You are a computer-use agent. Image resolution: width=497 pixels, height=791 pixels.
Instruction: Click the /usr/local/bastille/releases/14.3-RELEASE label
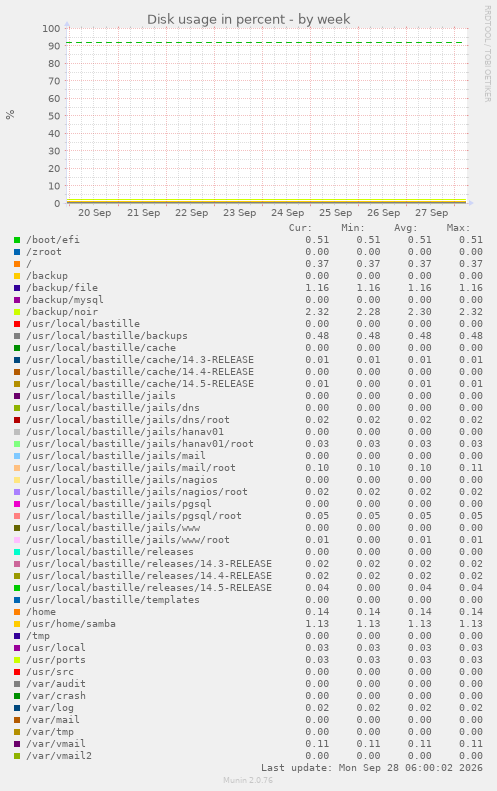[149, 564]
